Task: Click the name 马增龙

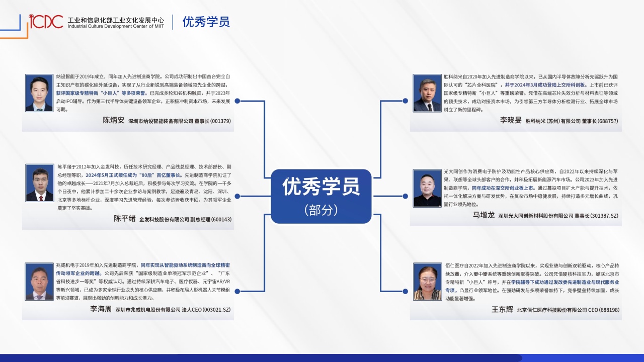Action: 484,215
